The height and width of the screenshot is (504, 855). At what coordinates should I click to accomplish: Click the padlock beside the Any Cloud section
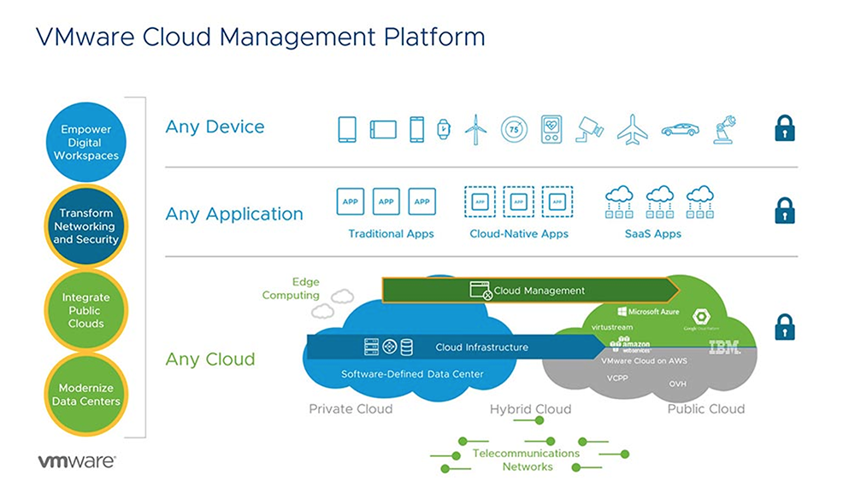(784, 327)
